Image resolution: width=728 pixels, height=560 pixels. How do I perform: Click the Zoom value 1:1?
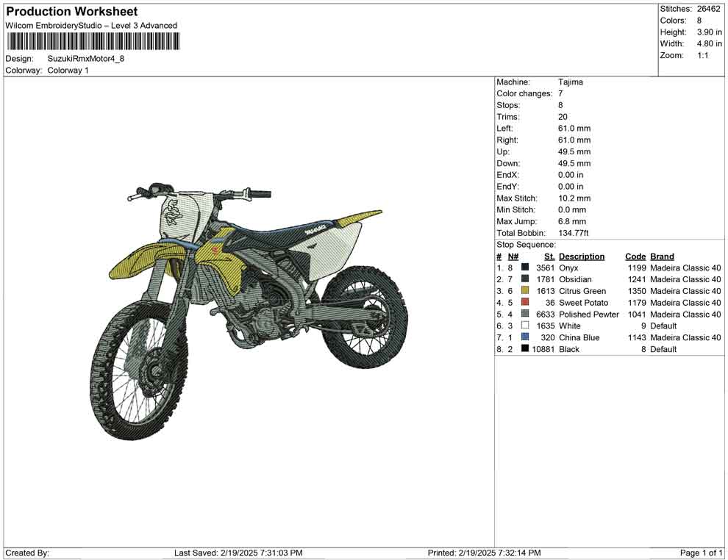702,55
